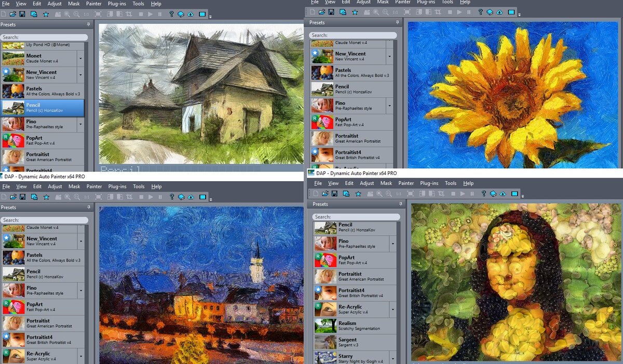The width and height of the screenshot is (623, 364).
Task: Star favorites icon in bottom-right window toolbar
Action: [358, 194]
